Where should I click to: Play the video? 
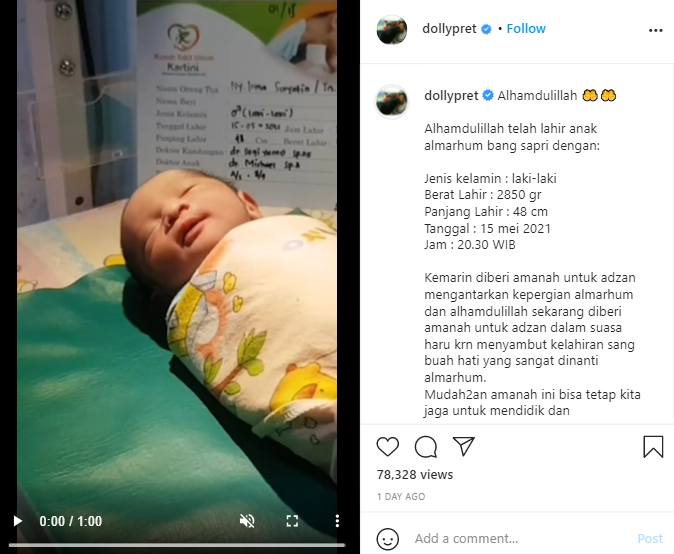point(18,521)
